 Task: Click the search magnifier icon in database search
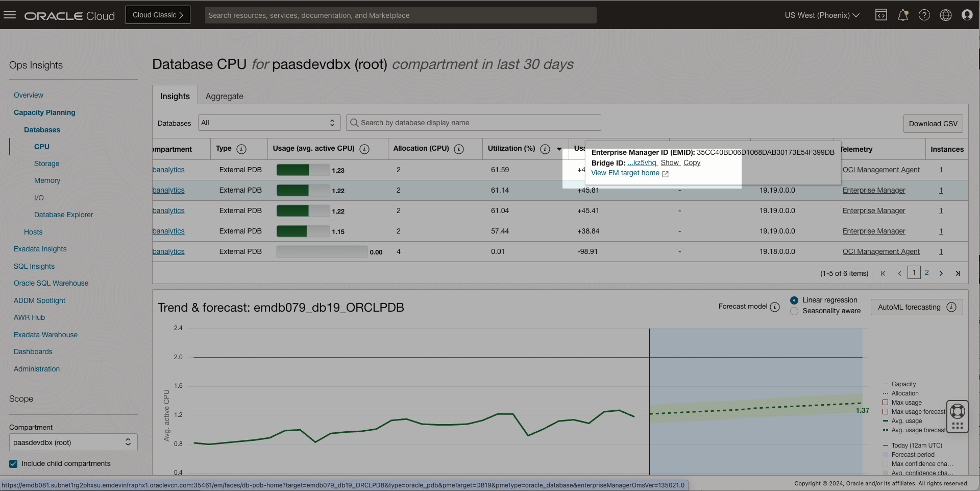(354, 123)
